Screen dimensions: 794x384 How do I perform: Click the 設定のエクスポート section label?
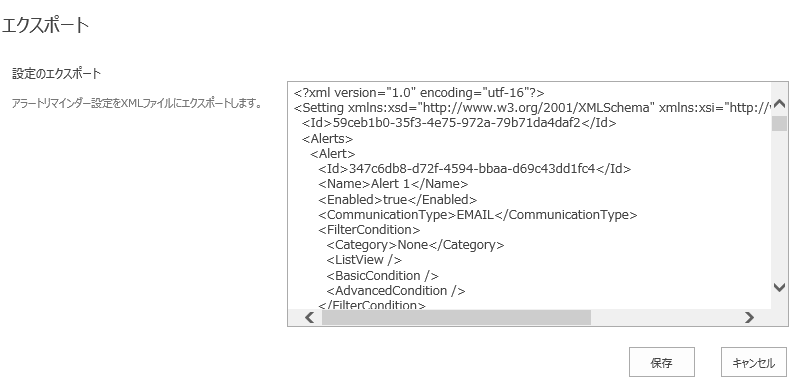[x=56, y=74]
